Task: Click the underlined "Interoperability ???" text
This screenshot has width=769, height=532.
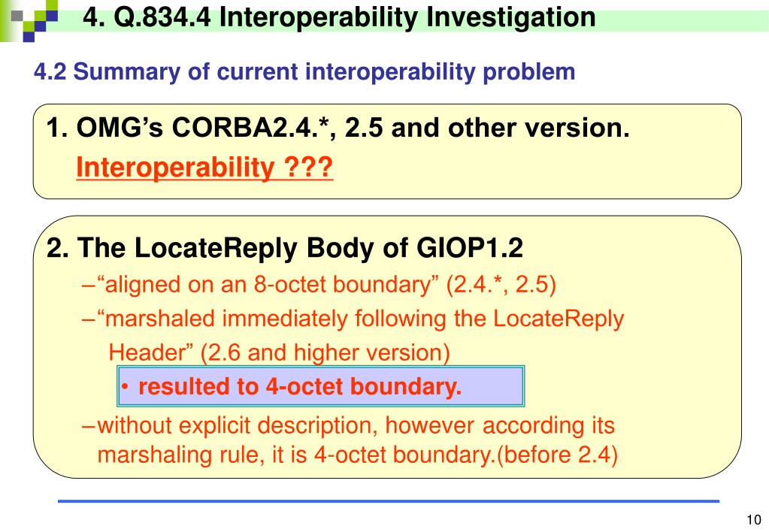Action: click(x=204, y=168)
